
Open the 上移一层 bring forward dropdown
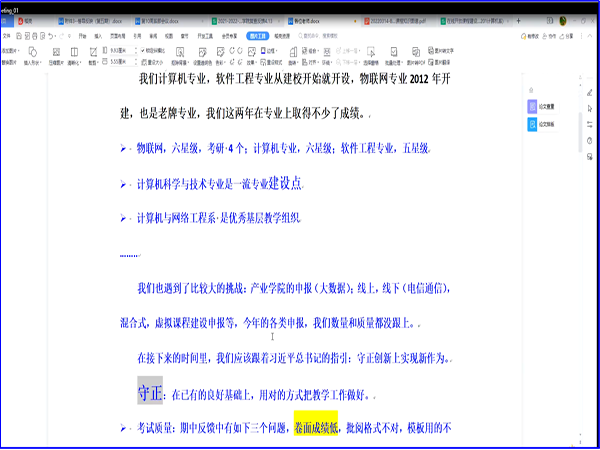(346, 51)
